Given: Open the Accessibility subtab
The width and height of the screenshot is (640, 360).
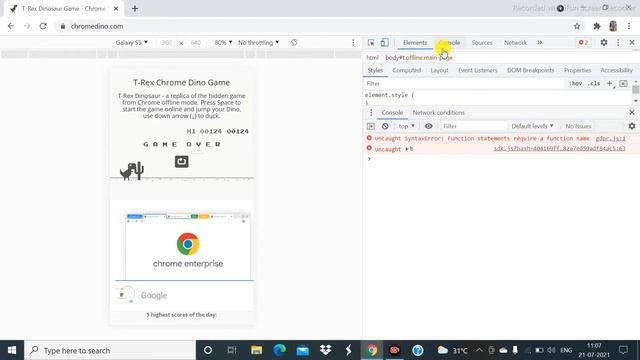Looking at the screenshot, I should (616, 70).
